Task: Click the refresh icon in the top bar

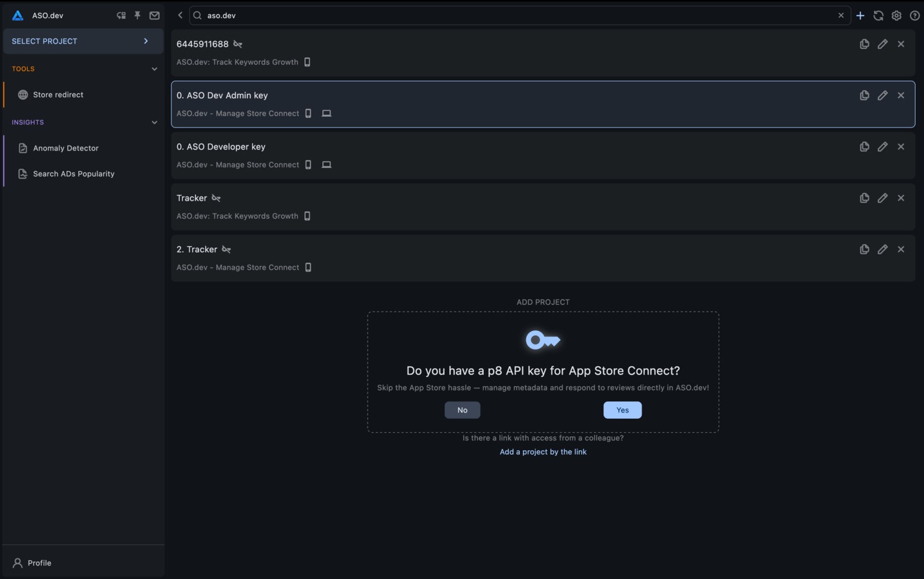Action: (x=878, y=15)
